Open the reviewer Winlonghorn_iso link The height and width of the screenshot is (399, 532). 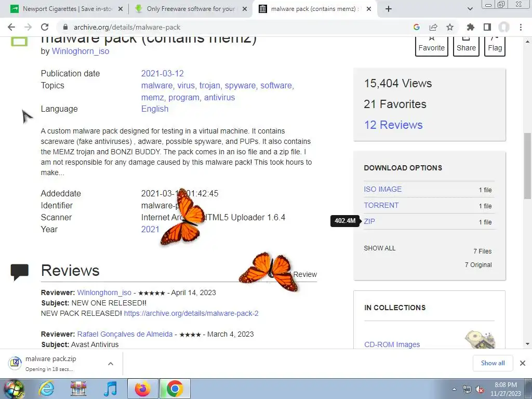[x=104, y=292]
